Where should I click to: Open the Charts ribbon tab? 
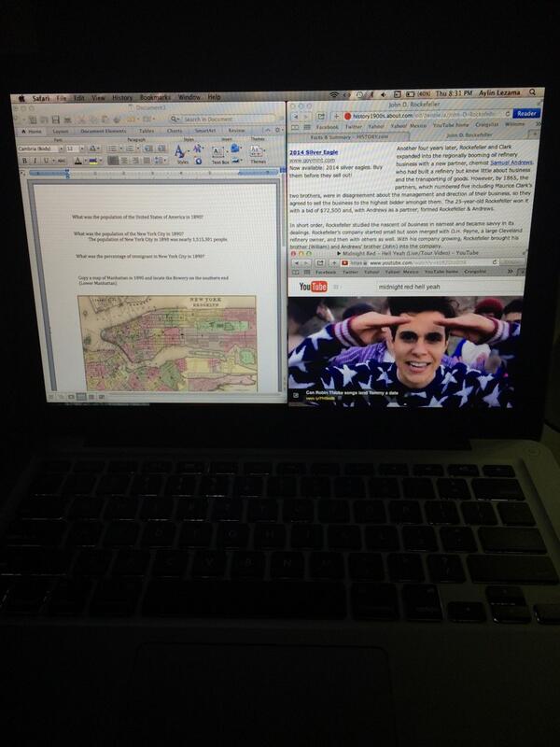175,131
